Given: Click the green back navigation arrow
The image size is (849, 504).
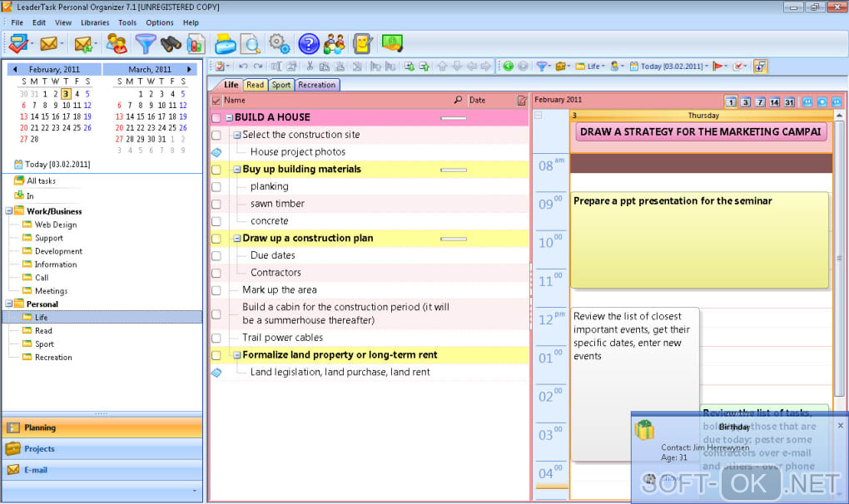Looking at the screenshot, I should click(508, 66).
